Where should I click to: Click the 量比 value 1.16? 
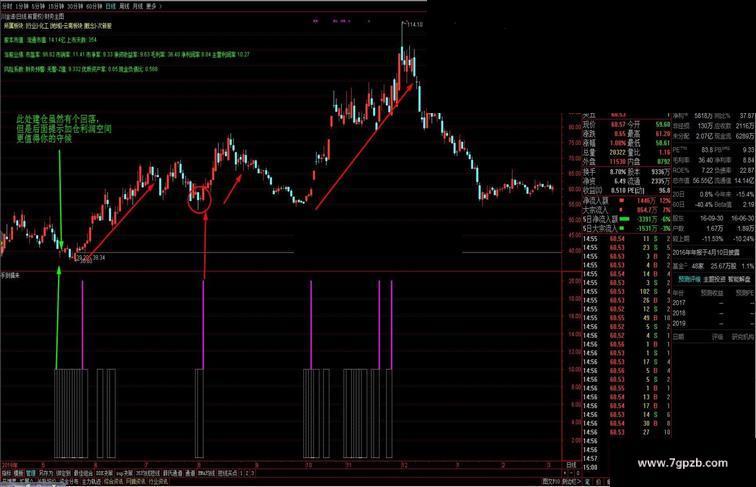665,152
